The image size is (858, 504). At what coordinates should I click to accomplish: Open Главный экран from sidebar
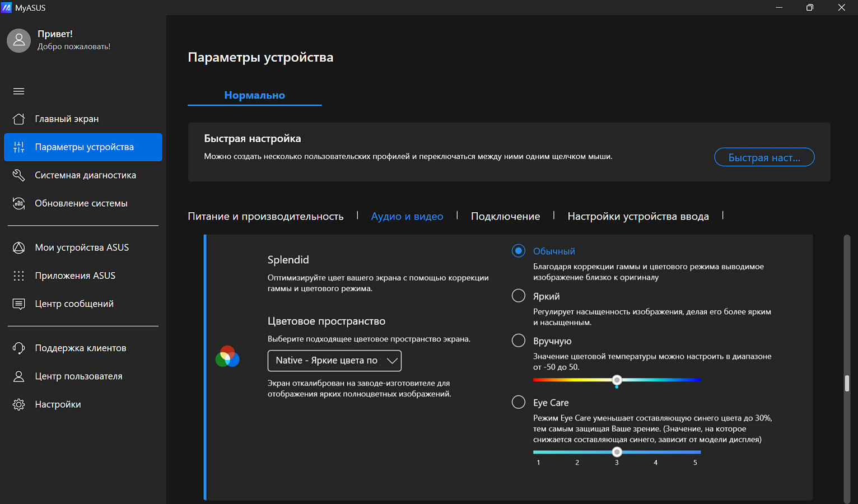83,119
